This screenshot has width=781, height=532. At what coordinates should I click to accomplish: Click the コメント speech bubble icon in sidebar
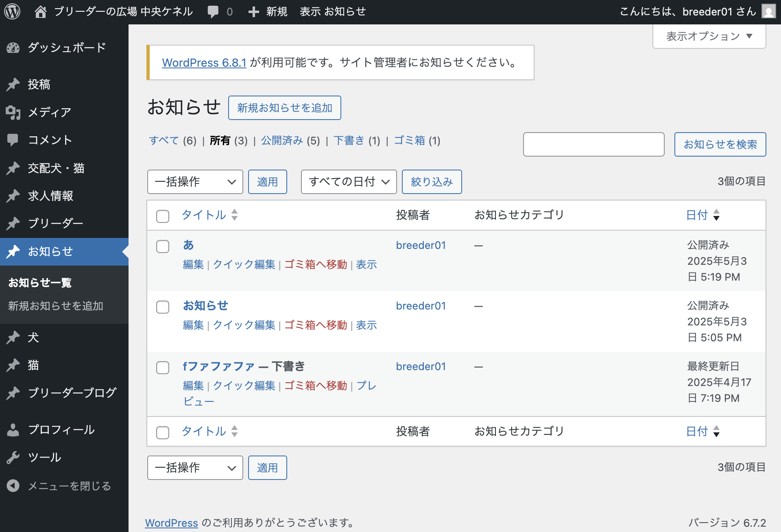tap(13, 140)
